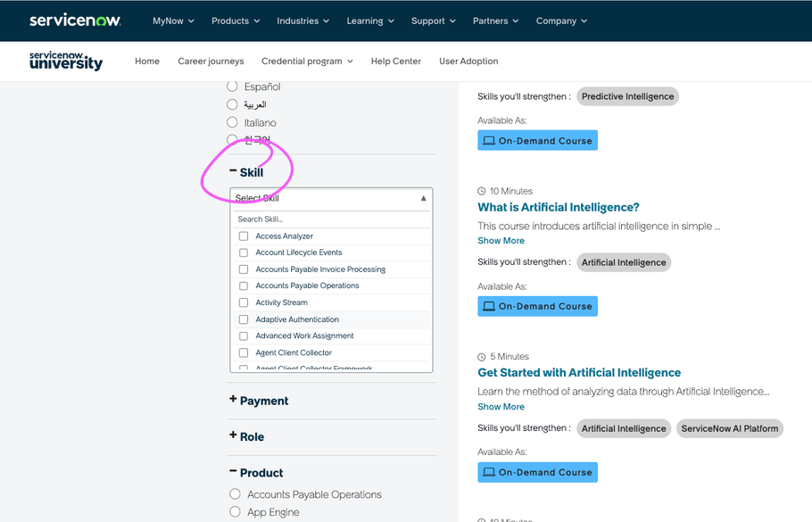This screenshot has width=812, height=522.
Task: Click the "Skills you'll strengthen" label above 10 Minutes
Action: pyautogui.click(x=524, y=96)
